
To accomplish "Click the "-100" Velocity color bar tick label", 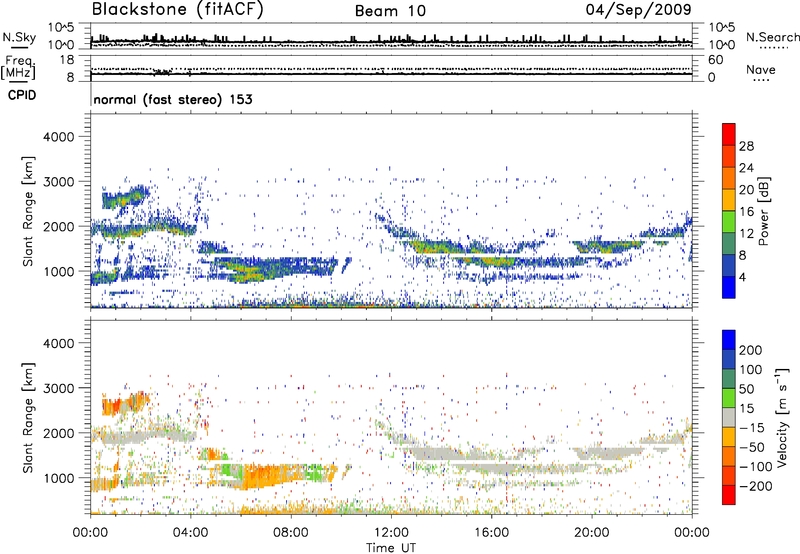I will point(756,467).
